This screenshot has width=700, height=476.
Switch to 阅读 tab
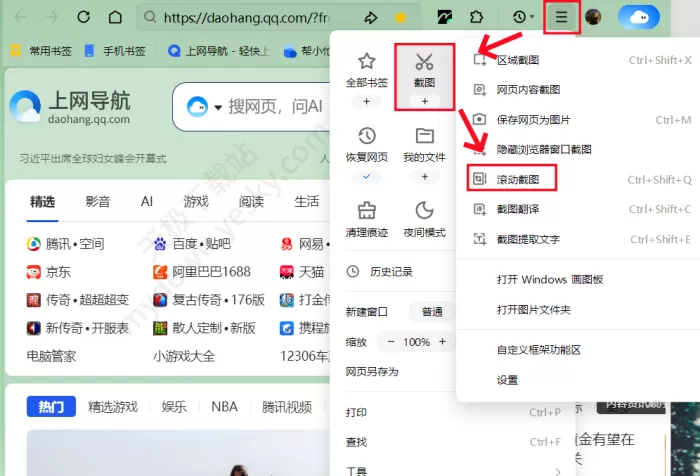(x=251, y=202)
